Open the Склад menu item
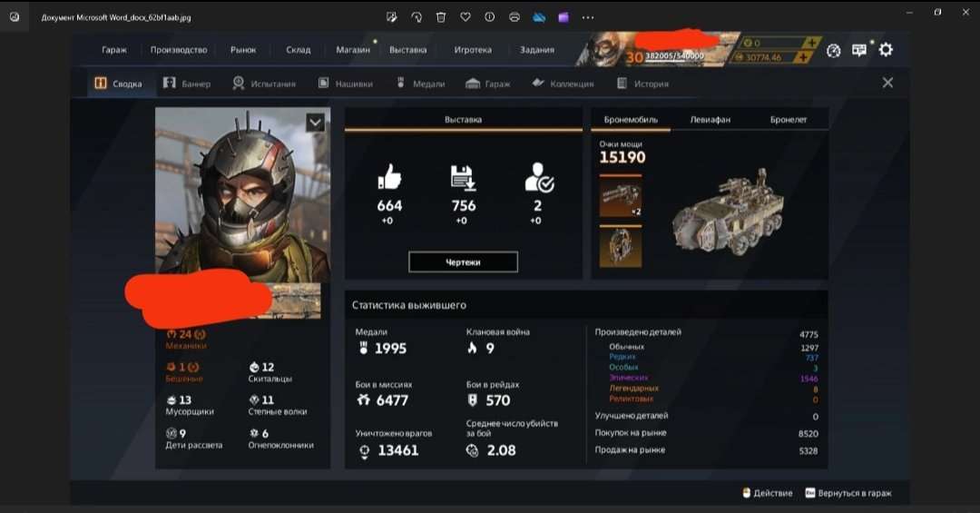The height and width of the screenshot is (513, 980). point(299,49)
